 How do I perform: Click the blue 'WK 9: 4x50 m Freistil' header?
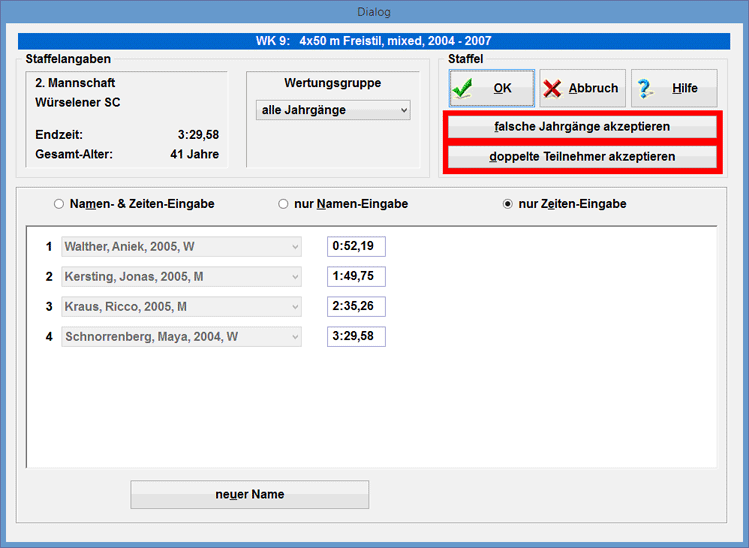pyautogui.click(x=374, y=41)
